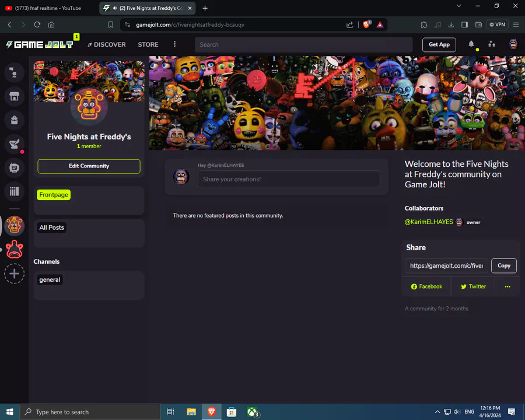
Task: Open more share options ellipsis
Action: (508, 286)
